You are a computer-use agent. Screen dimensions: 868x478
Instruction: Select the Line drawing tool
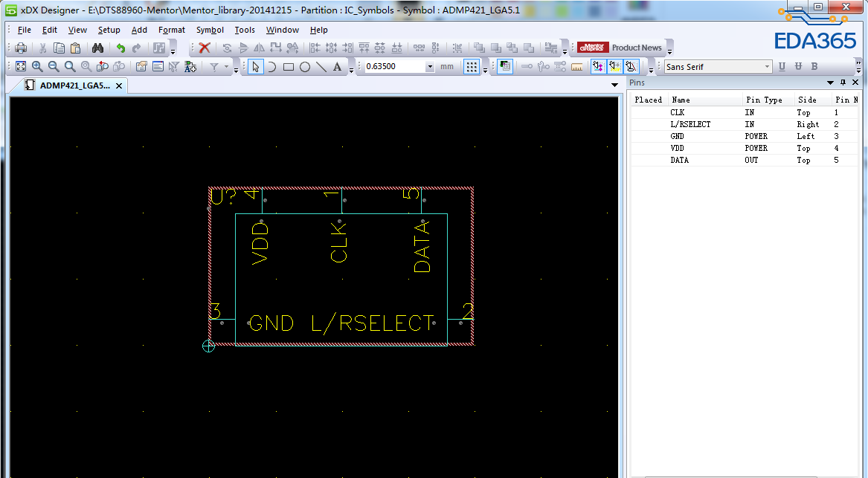coord(321,67)
